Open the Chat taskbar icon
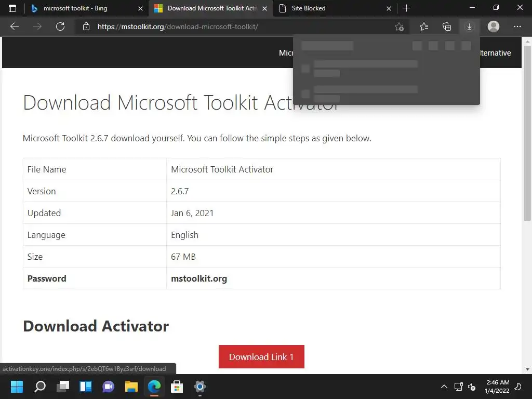This screenshot has height=399, width=532. [108, 387]
